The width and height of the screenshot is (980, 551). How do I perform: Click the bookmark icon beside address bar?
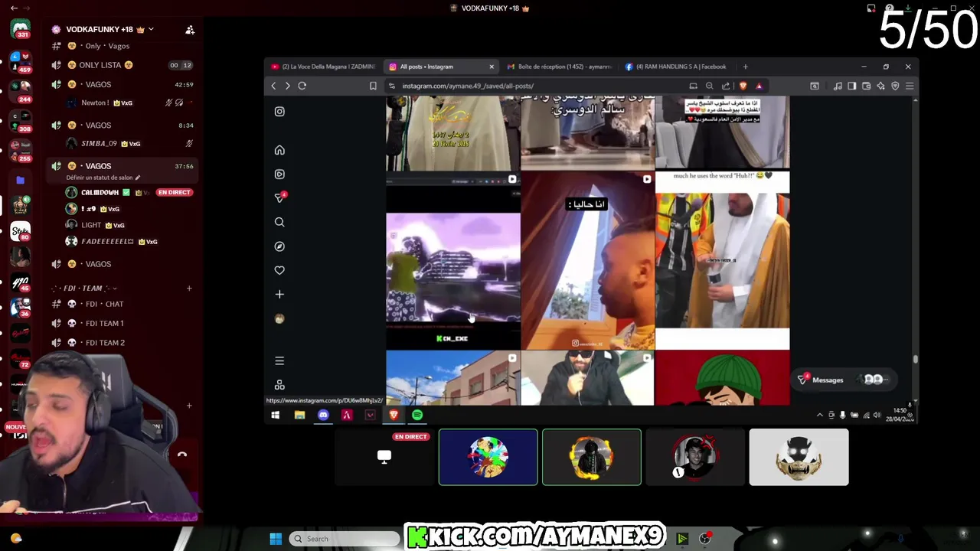click(373, 86)
